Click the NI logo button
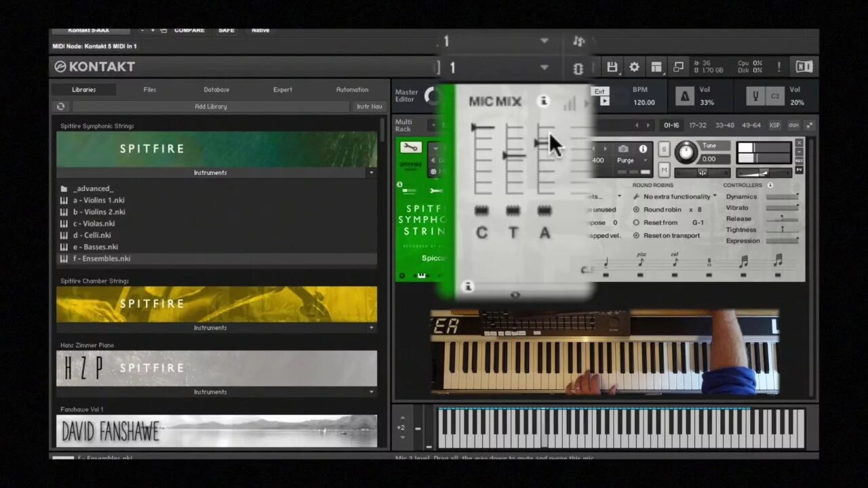 804,66
